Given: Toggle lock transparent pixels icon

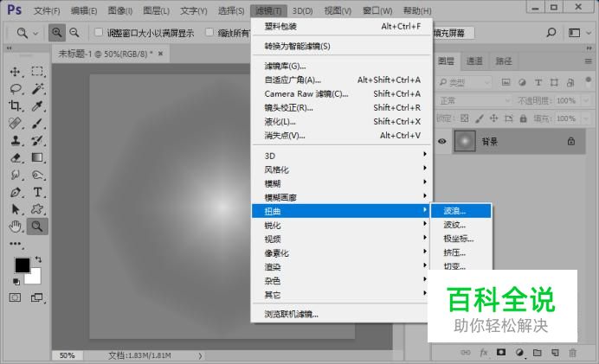Looking at the screenshot, I should pos(465,118).
